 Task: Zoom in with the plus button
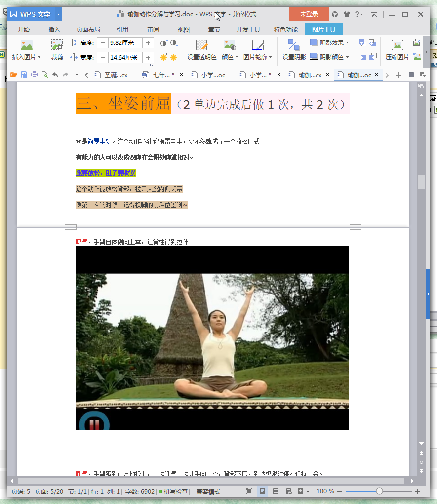(418, 491)
